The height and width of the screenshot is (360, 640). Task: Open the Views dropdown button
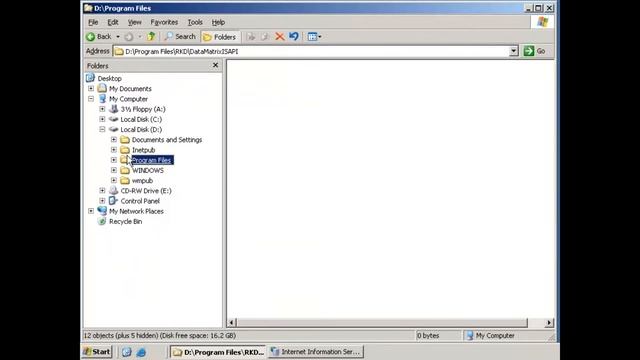point(314,37)
